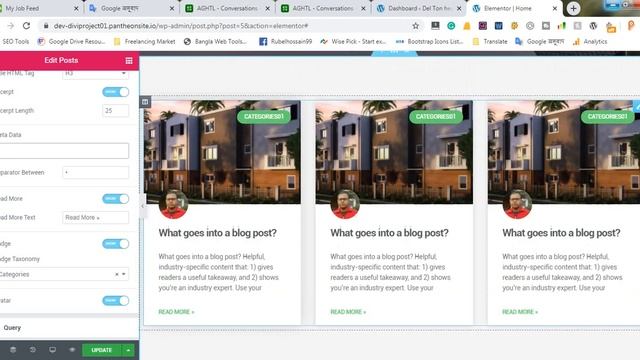Click CATEGORIES01 badge on first post card
640x360 pixels.
pos(264,117)
